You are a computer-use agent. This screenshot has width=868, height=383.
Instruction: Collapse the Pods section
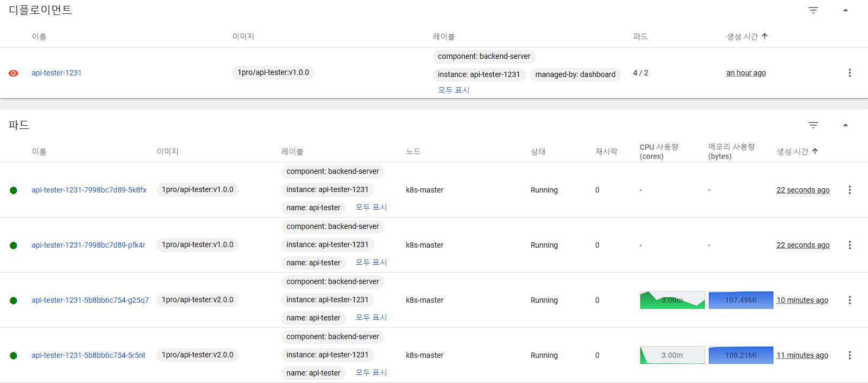coord(846,125)
